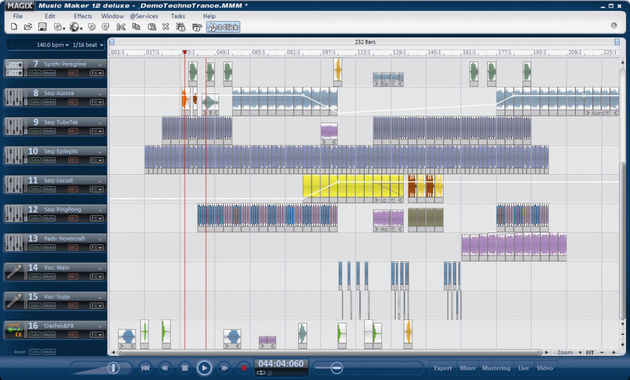
Task: Click the horizontal timeline scrollbar
Action: (329, 352)
